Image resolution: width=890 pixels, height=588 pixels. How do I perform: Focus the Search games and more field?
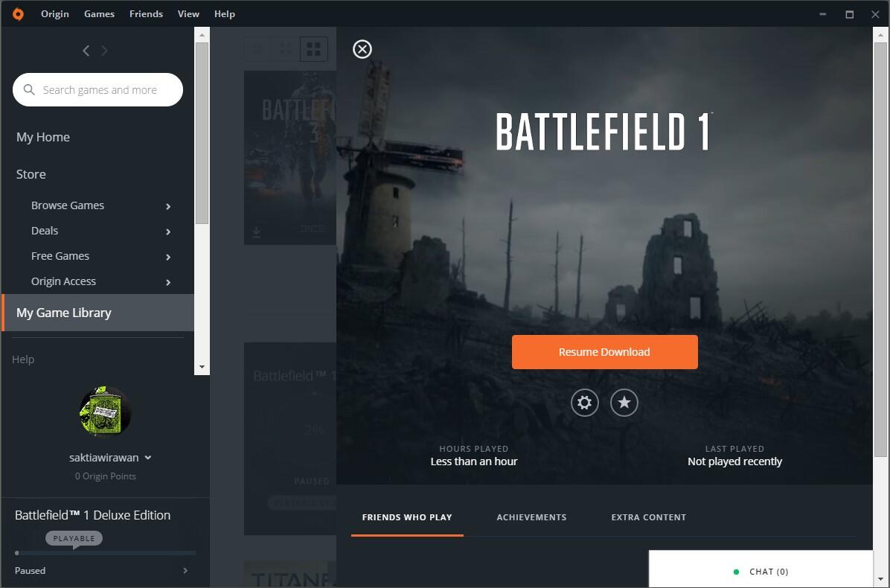(97, 89)
